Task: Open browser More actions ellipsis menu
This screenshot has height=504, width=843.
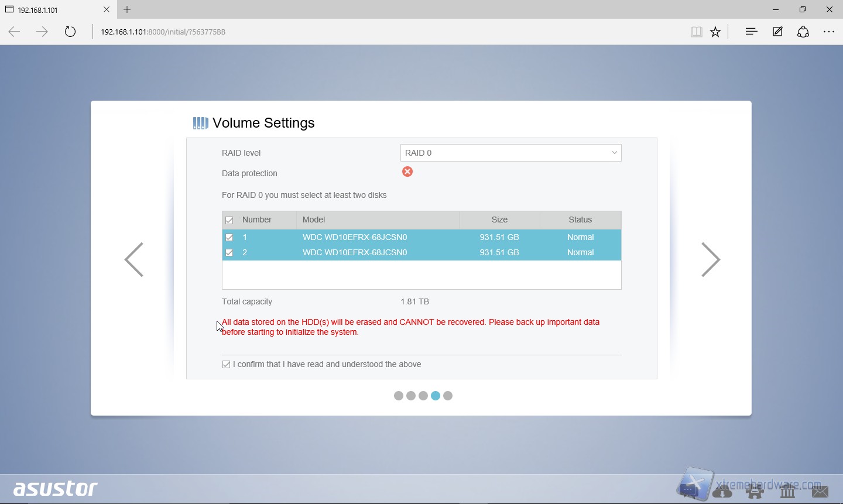Action: coord(829,32)
